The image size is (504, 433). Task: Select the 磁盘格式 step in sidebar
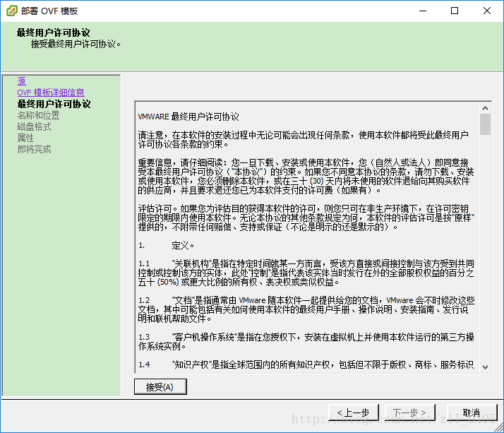click(x=35, y=126)
